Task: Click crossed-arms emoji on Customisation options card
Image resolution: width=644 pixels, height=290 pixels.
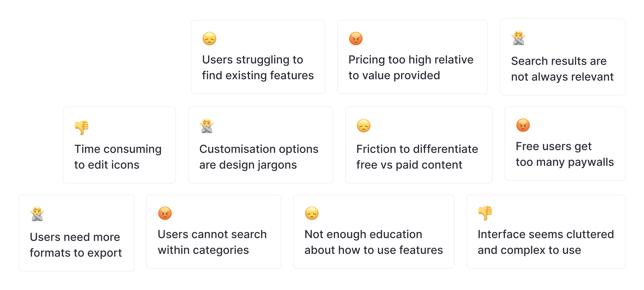Action: point(207,126)
